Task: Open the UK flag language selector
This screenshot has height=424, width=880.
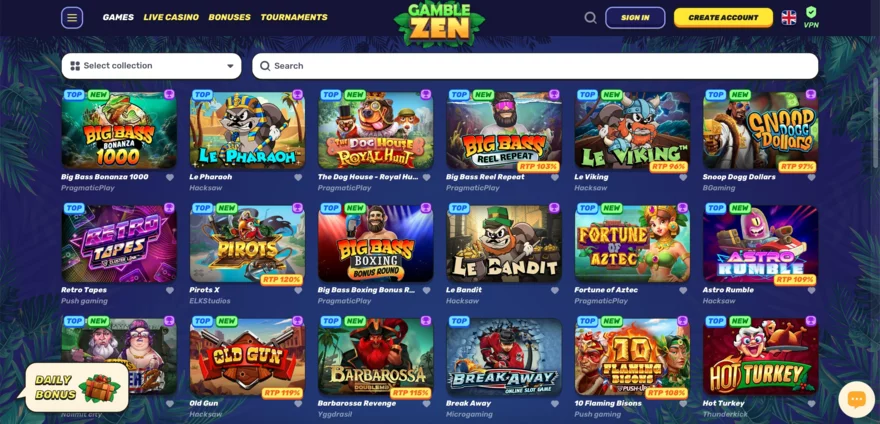Action: coord(789,17)
